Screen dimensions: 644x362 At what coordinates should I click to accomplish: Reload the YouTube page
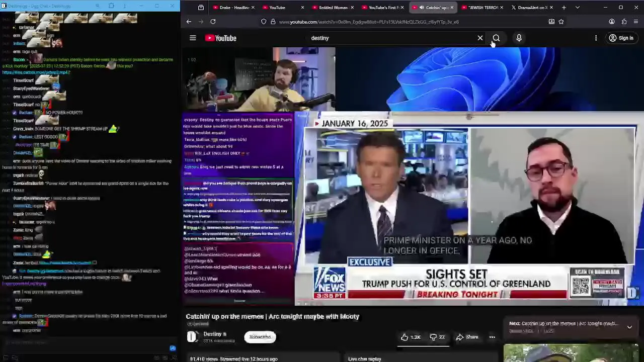point(213,22)
